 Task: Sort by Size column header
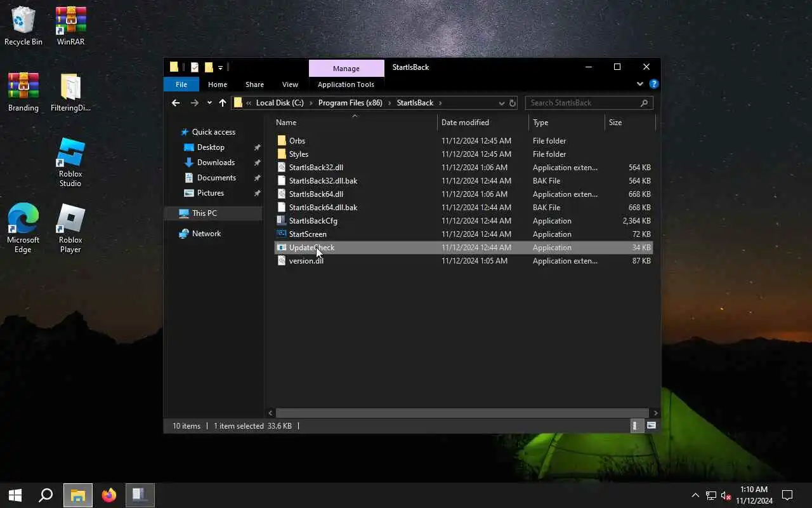pyautogui.click(x=629, y=123)
